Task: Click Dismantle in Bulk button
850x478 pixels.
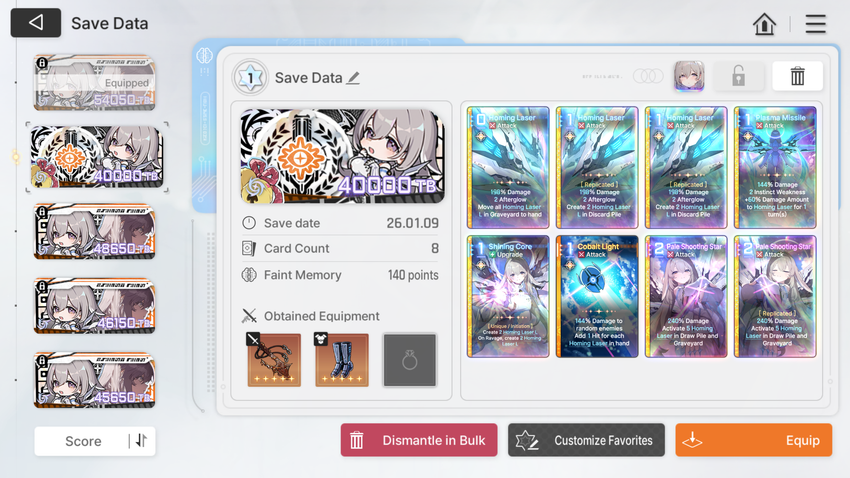Action: pos(419,440)
